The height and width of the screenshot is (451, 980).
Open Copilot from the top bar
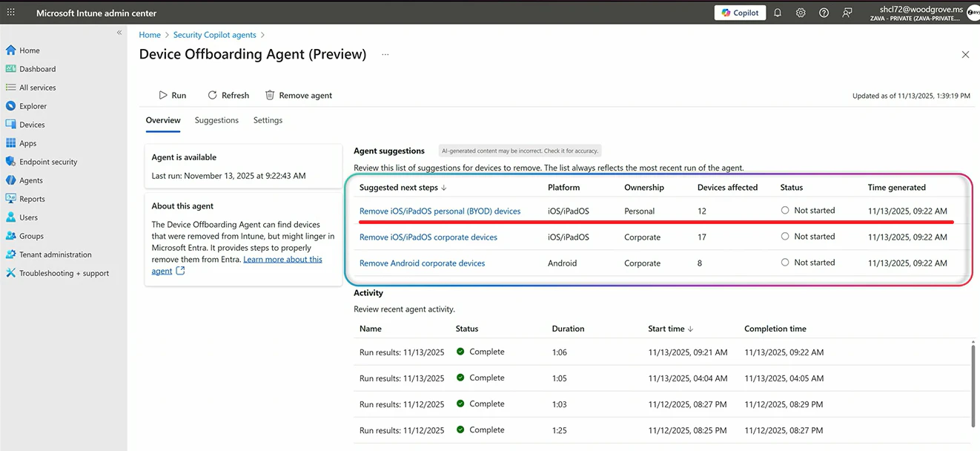pyautogui.click(x=740, y=13)
